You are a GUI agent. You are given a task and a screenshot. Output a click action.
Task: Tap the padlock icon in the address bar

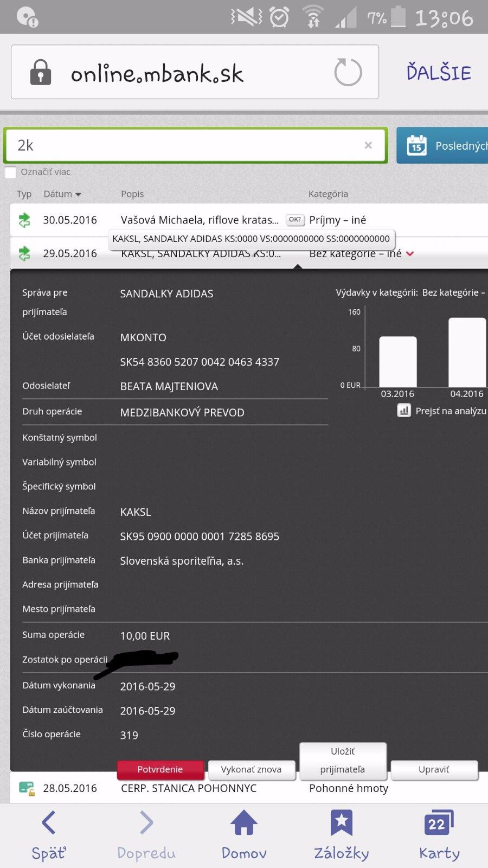(x=40, y=72)
